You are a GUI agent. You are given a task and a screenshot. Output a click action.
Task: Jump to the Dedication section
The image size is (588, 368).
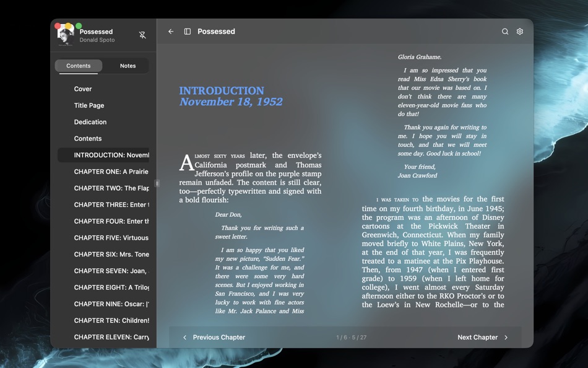91,122
